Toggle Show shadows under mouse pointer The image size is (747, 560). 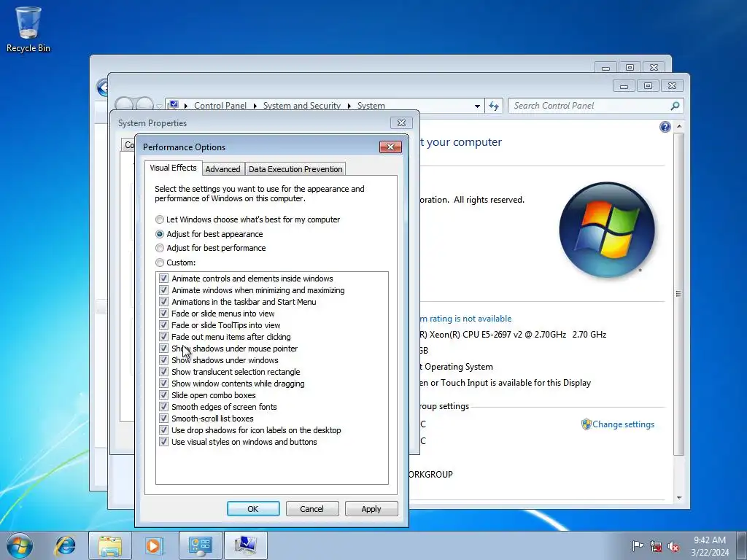pyautogui.click(x=163, y=348)
